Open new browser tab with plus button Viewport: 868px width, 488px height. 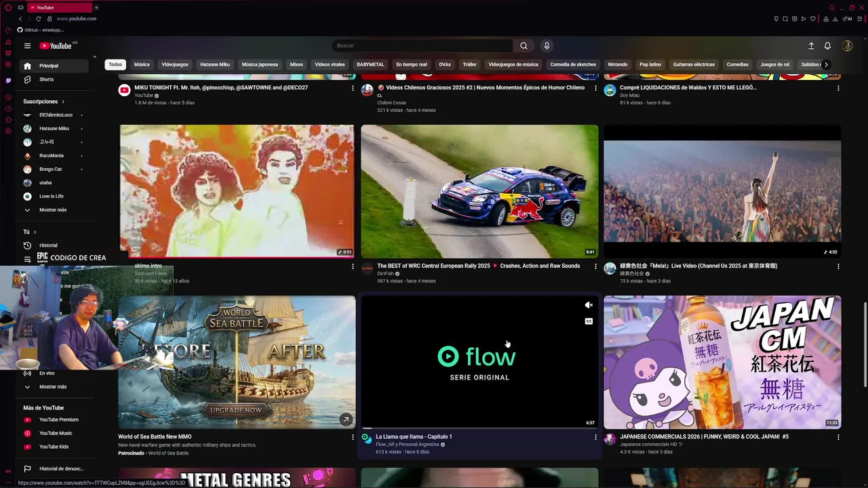(x=96, y=7)
